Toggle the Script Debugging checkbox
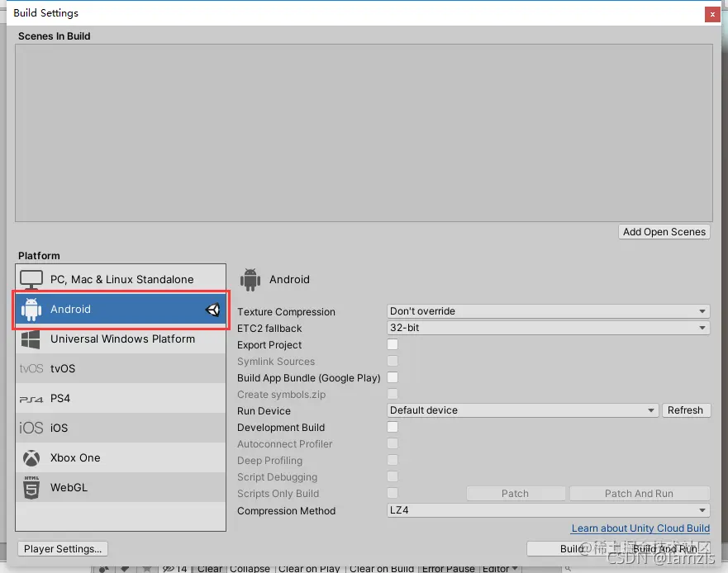Image resolution: width=728 pixels, height=573 pixels. coord(393,476)
